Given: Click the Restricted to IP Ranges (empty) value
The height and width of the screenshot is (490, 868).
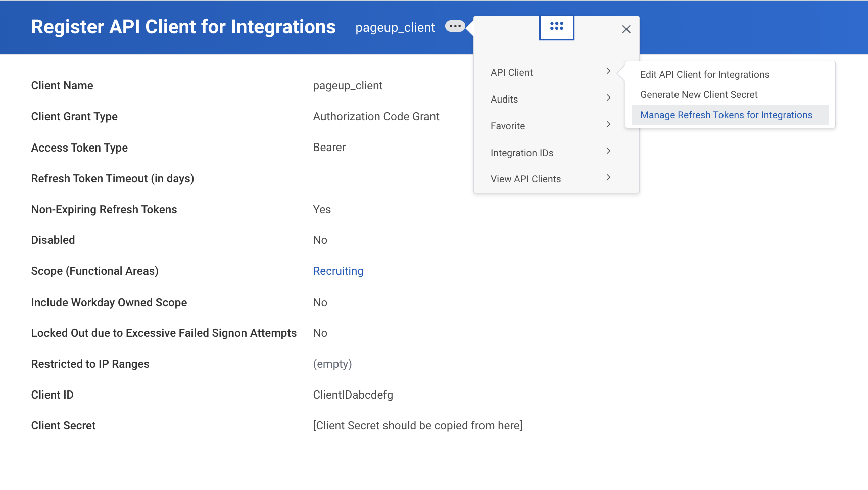Looking at the screenshot, I should coord(332,364).
